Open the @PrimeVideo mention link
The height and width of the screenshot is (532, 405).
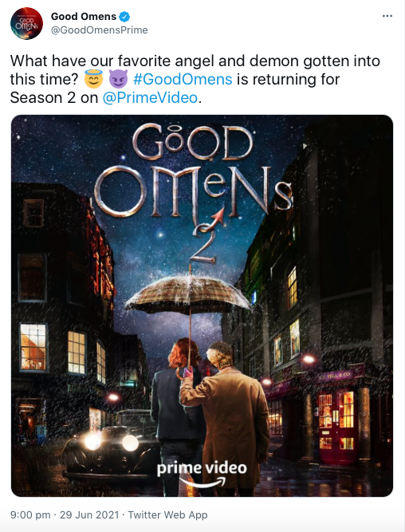coord(150,98)
